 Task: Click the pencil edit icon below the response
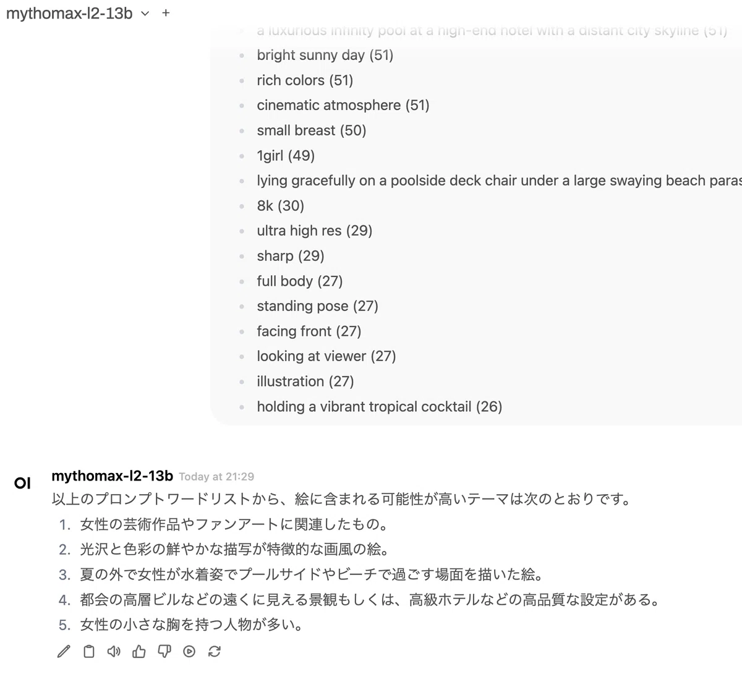(64, 651)
